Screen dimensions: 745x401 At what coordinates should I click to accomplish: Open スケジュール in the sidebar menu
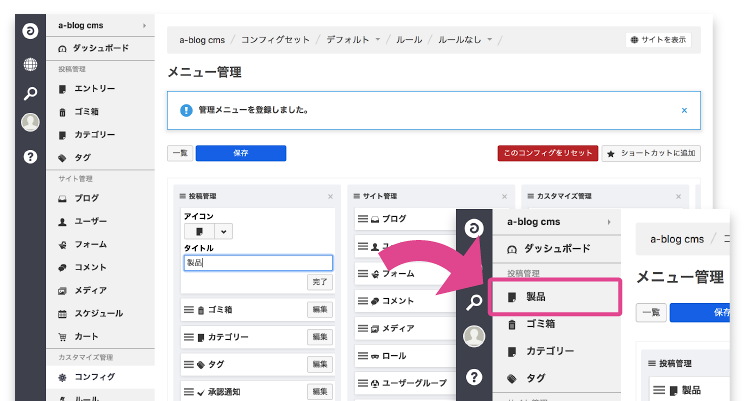[100, 314]
